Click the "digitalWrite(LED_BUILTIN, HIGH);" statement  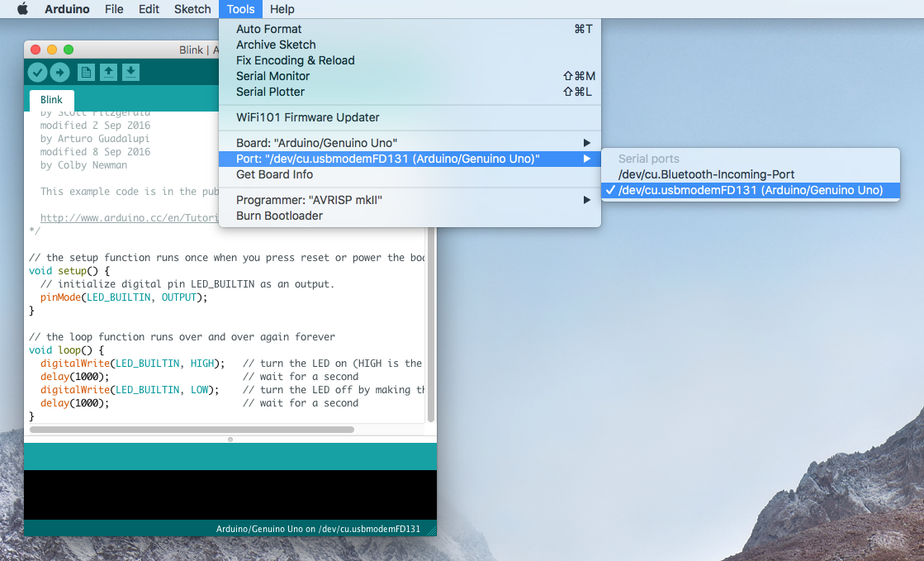133,364
